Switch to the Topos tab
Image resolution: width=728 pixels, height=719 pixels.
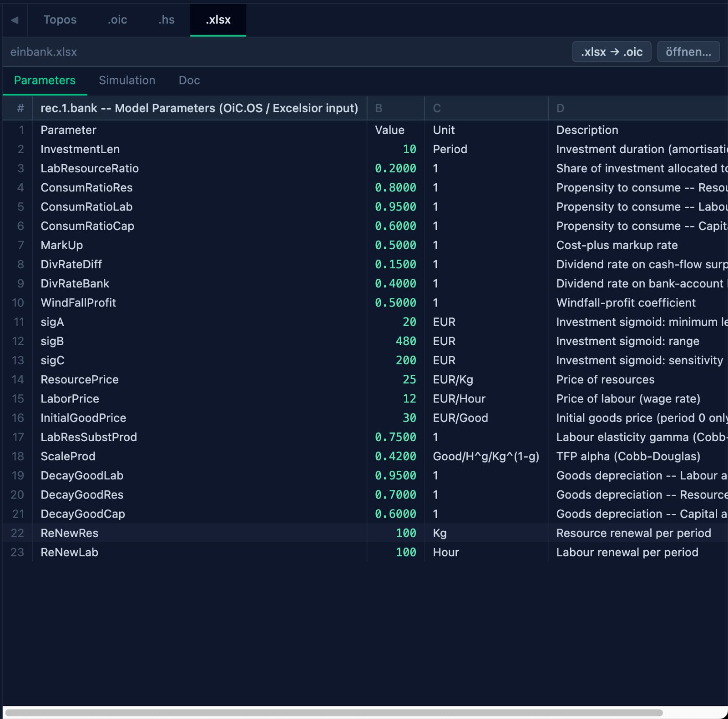pos(60,20)
